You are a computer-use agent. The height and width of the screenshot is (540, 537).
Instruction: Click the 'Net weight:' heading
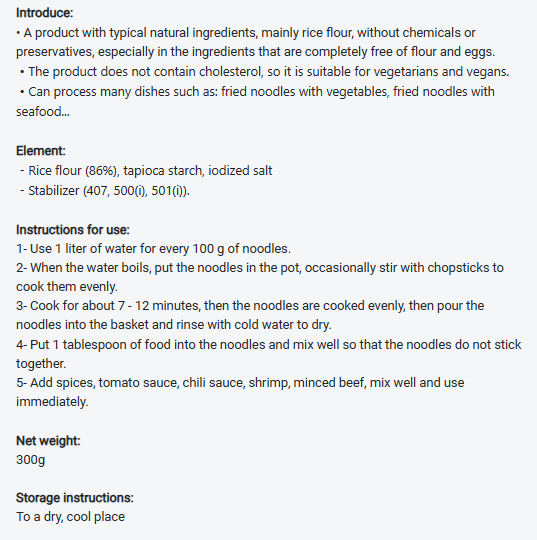(48, 441)
